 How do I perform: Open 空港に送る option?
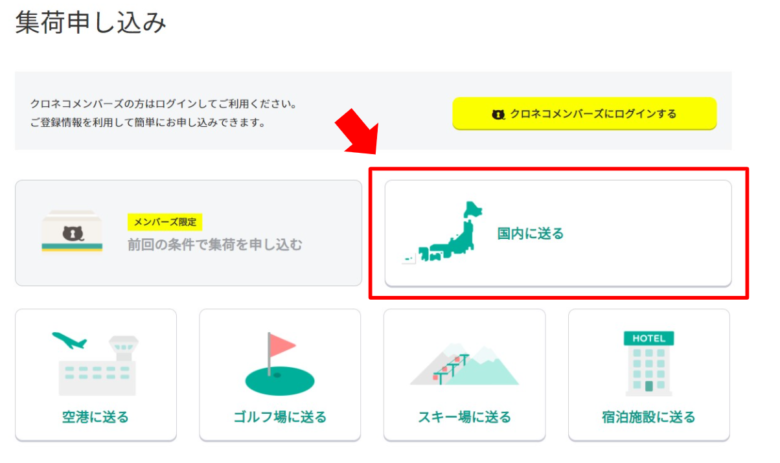[96, 374]
